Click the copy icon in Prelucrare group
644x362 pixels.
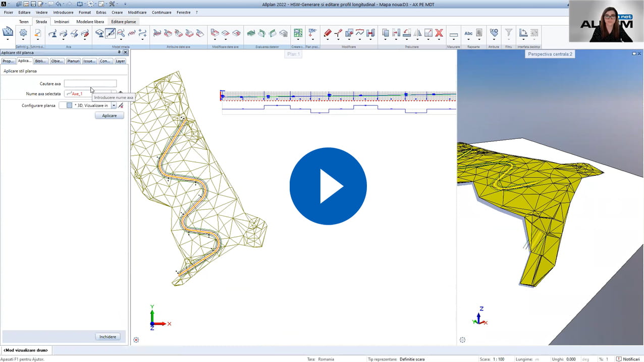[x=386, y=33]
